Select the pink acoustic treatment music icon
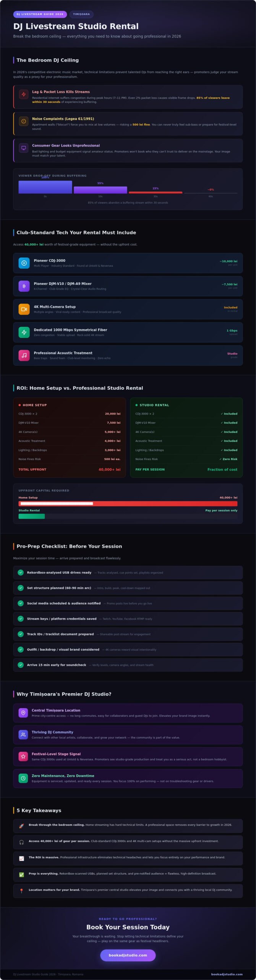Image resolution: width=256 pixels, height=980 pixels. pyautogui.click(x=24, y=355)
